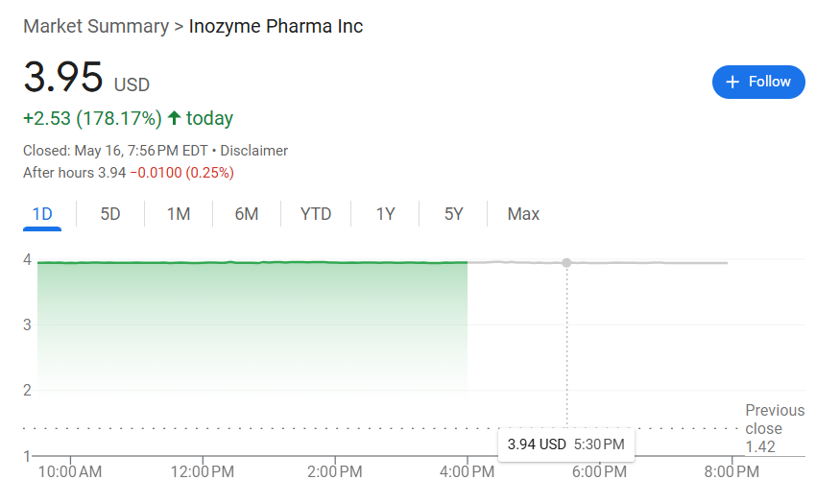Click the 12:00 PM axis label
The height and width of the screenshot is (504, 840).
coord(203,472)
